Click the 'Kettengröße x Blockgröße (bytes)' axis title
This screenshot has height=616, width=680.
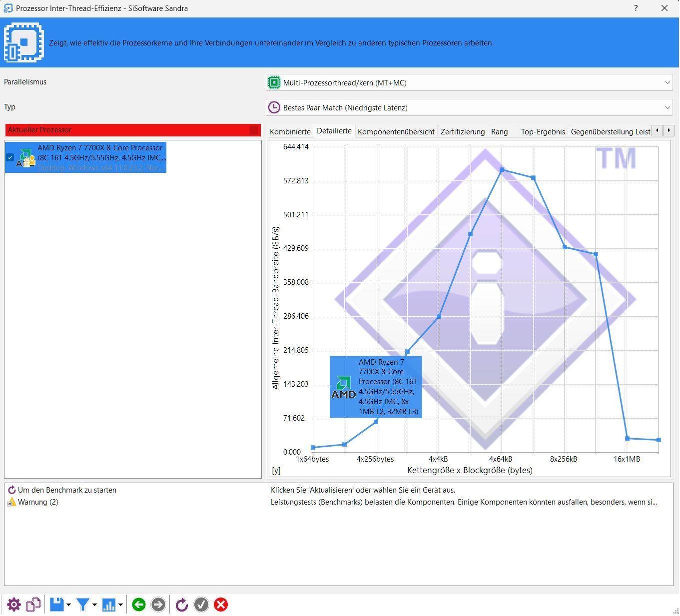click(x=470, y=470)
